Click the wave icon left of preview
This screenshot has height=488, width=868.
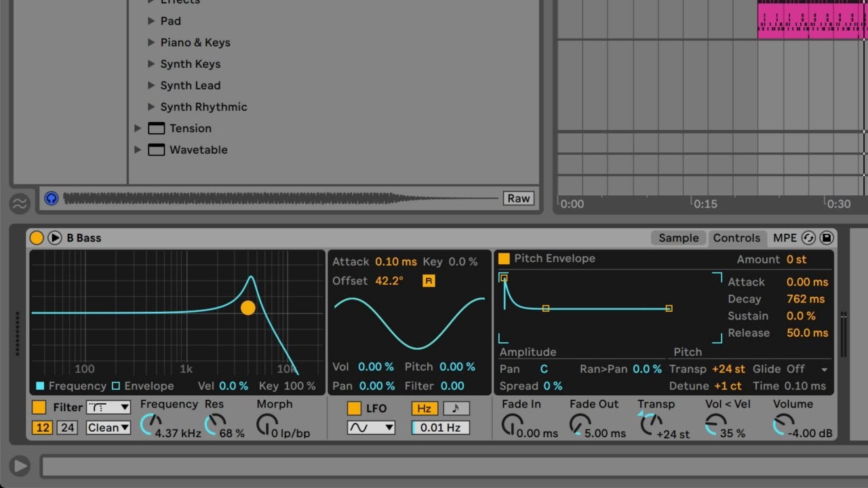pos(20,203)
